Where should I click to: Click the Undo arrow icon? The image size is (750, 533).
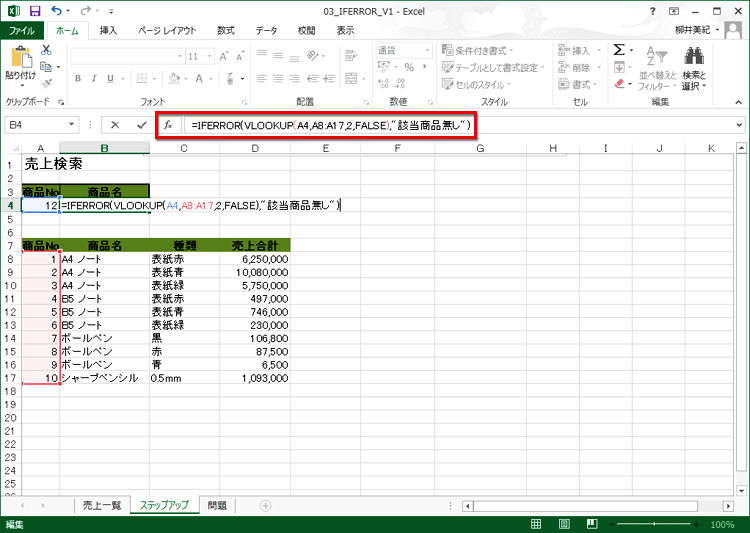point(57,11)
